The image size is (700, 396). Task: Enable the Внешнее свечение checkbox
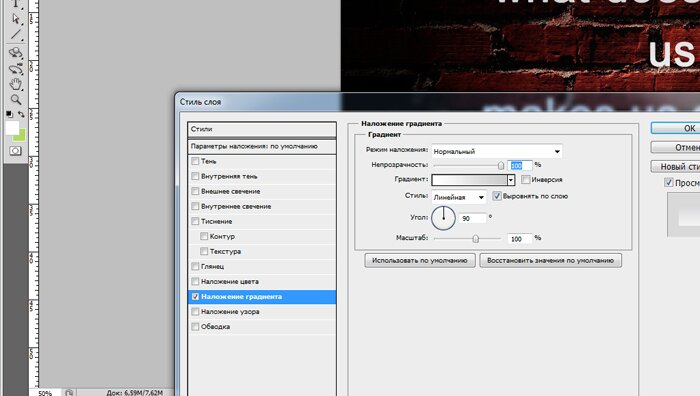pyautogui.click(x=195, y=191)
